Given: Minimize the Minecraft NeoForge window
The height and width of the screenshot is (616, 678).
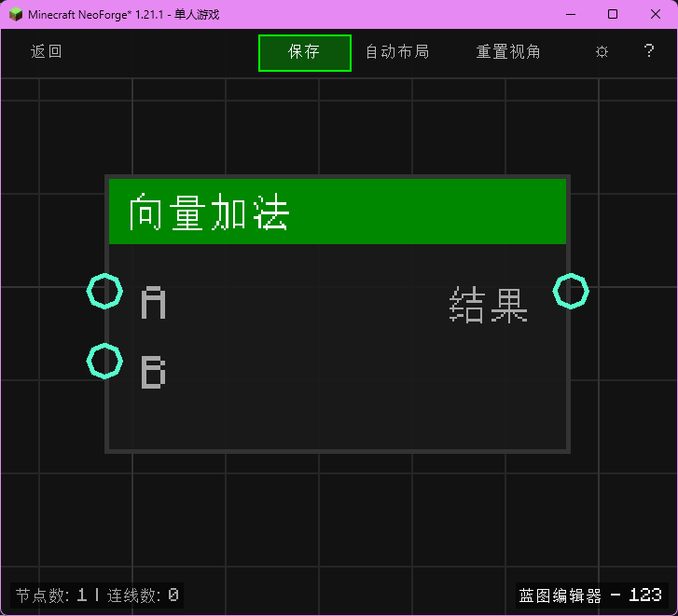Looking at the screenshot, I should (570, 14).
